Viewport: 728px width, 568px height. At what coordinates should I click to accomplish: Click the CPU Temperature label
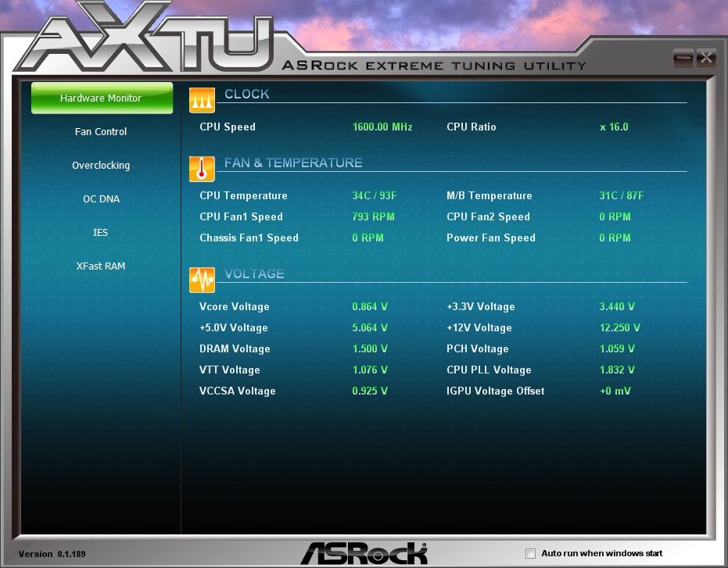tap(243, 196)
